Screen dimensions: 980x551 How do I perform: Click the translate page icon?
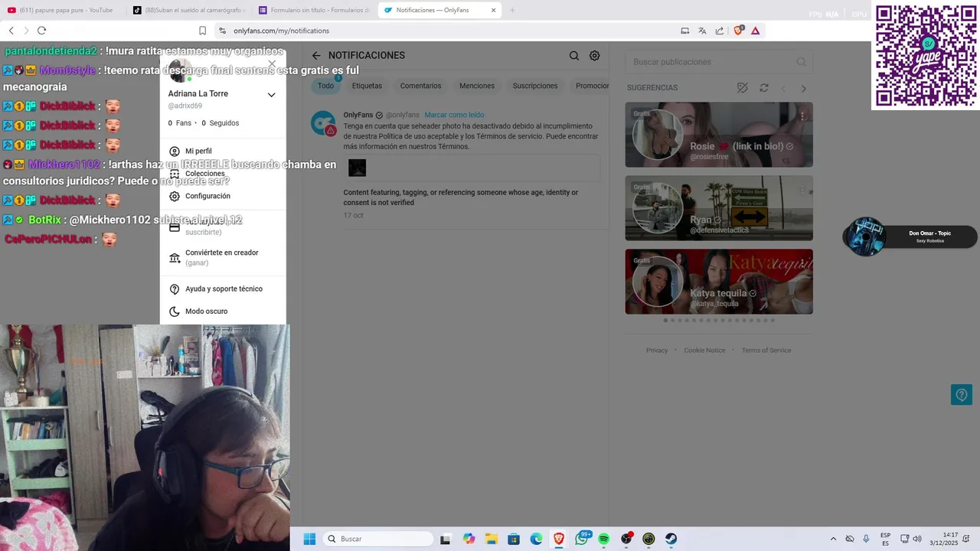click(x=702, y=31)
